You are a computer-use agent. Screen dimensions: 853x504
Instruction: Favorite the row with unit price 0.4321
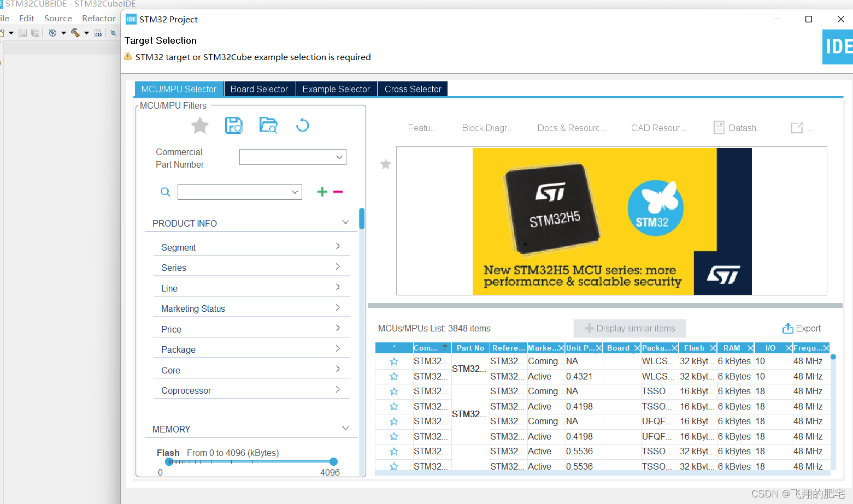click(394, 377)
